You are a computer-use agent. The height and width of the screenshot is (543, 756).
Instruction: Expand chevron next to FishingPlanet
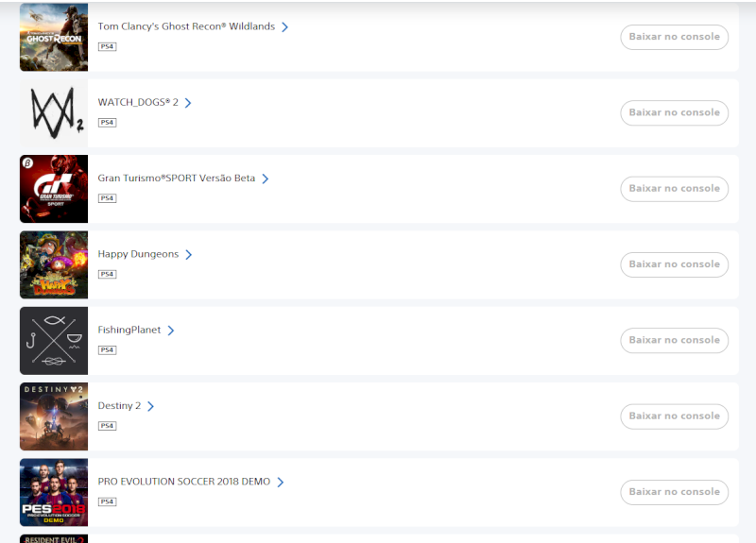coord(171,331)
